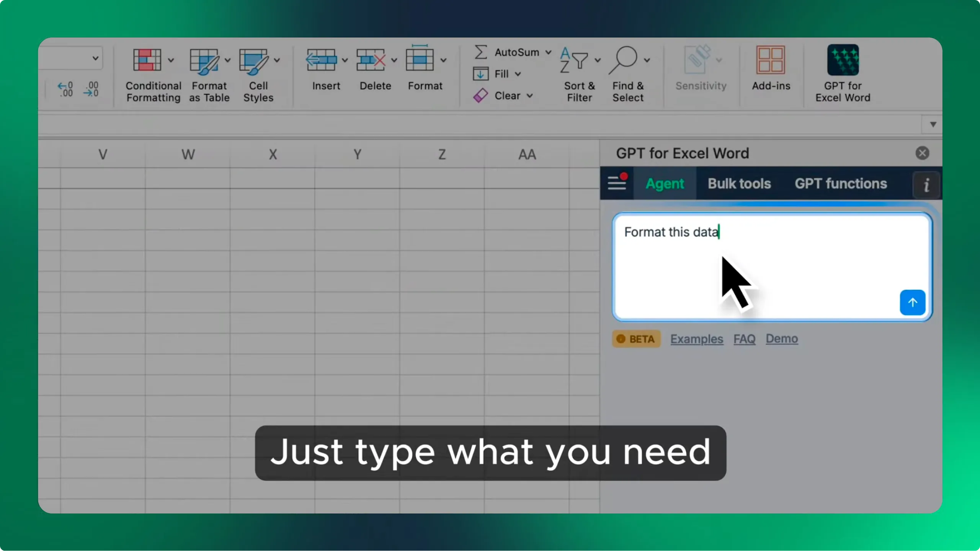Submit prompt with blue arrow button
The image size is (980, 551).
tap(912, 303)
